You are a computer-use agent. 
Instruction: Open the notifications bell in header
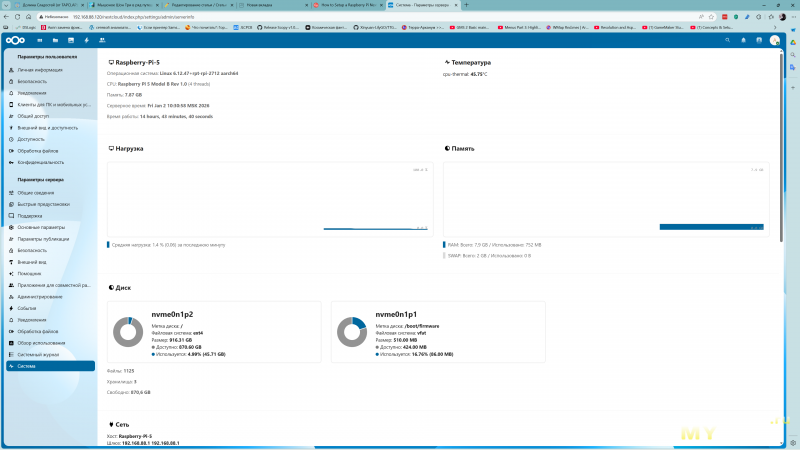744,40
